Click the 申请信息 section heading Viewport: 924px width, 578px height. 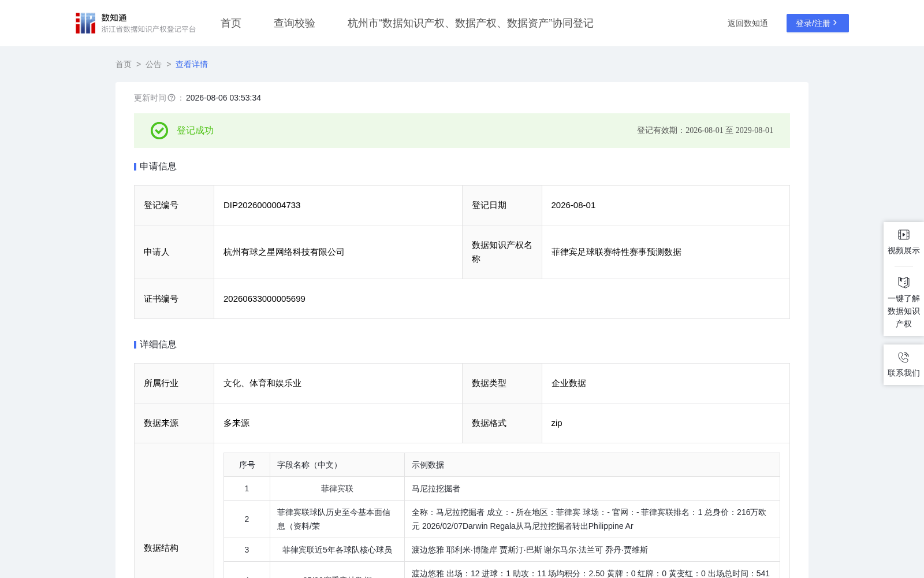point(158,166)
